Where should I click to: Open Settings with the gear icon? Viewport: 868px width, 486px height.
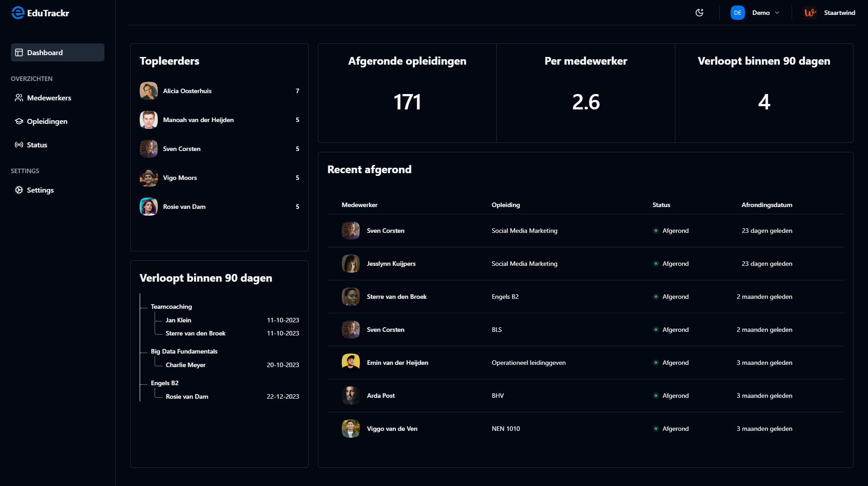[x=19, y=190]
